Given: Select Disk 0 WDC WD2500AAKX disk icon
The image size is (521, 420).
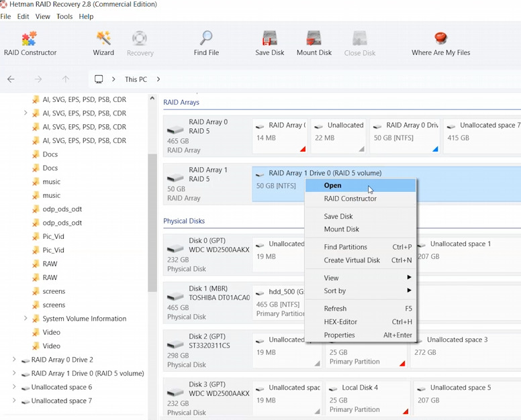Looking at the screenshot, I should (175, 248).
